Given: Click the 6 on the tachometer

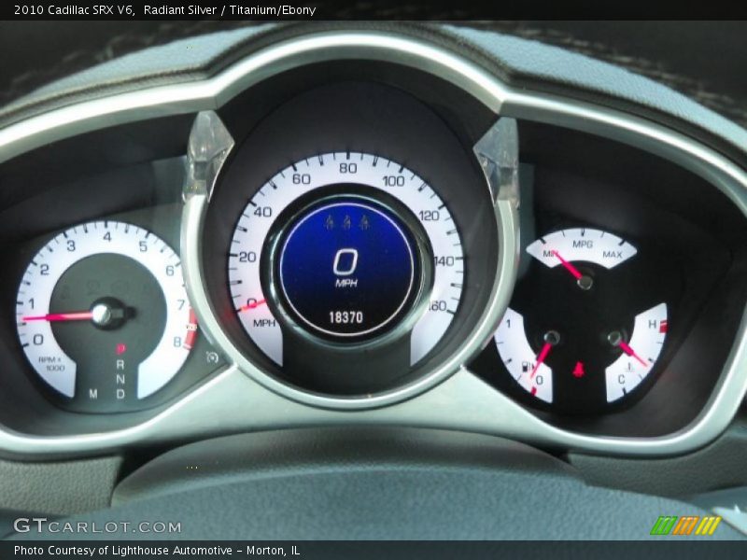Looking at the screenshot, I should [170, 271].
